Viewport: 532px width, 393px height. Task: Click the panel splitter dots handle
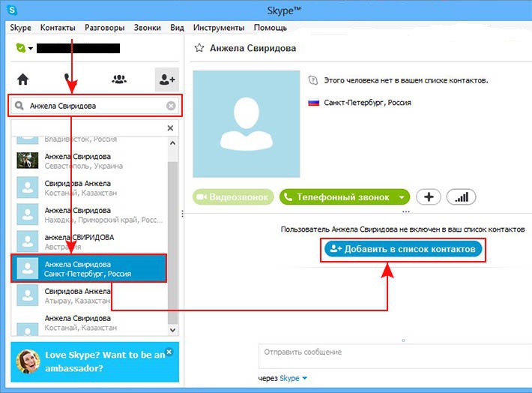point(183,214)
